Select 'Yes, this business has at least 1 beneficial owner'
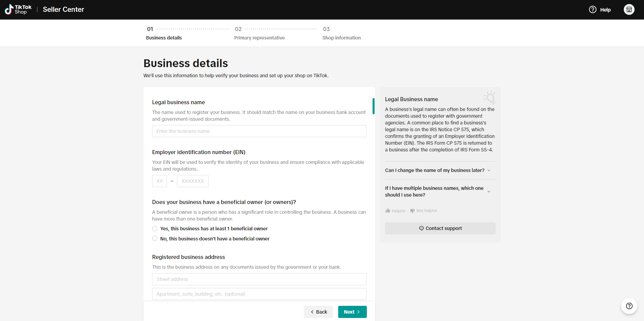The height and width of the screenshot is (321, 644). (x=155, y=229)
